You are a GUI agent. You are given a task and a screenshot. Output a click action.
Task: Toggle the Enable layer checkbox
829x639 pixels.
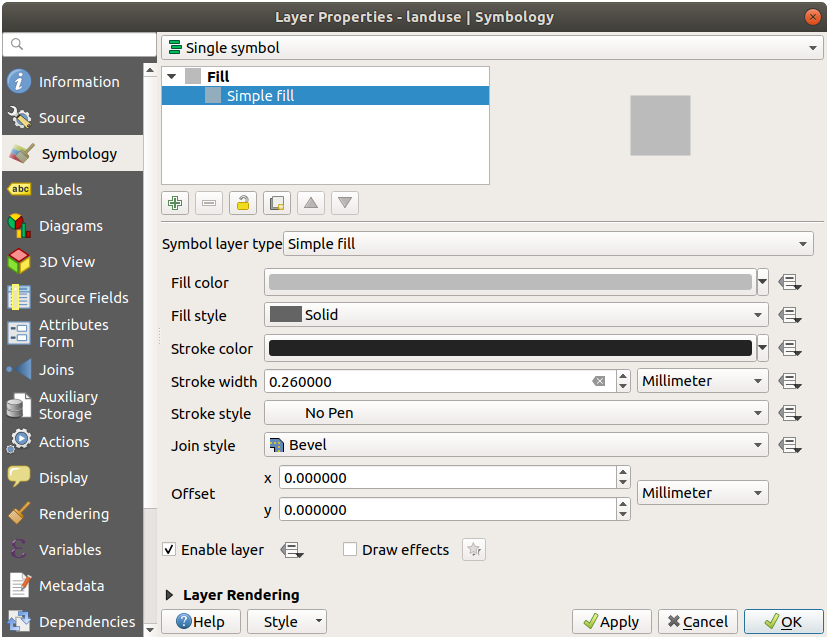(x=170, y=549)
